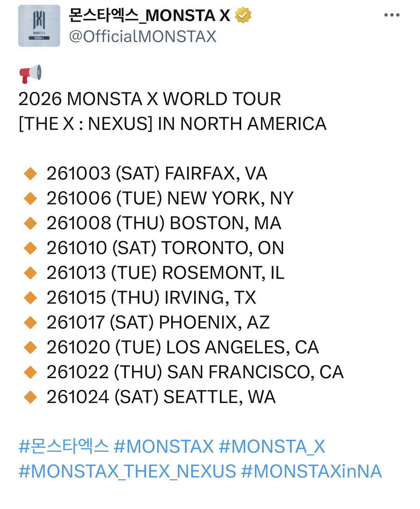Click the diamond bullet beside Los Angeles, CA

(x=31, y=347)
